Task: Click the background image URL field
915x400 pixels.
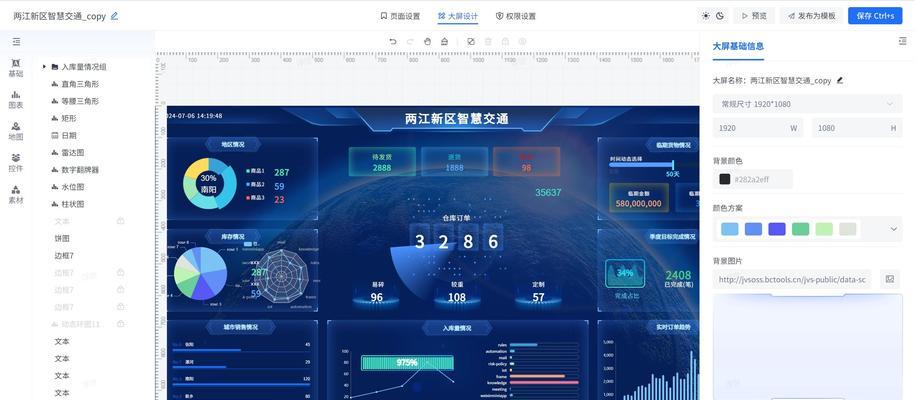Action: [794, 280]
